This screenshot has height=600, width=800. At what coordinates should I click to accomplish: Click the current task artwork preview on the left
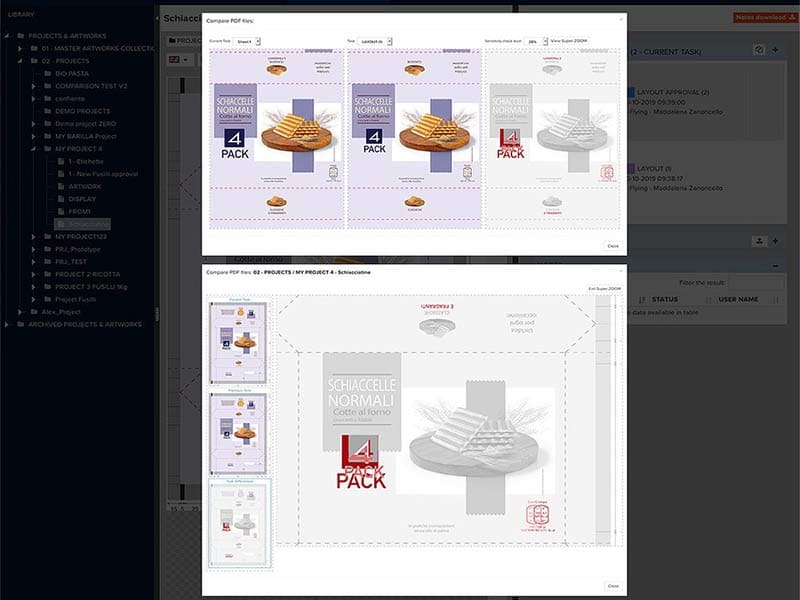pos(277,139)
